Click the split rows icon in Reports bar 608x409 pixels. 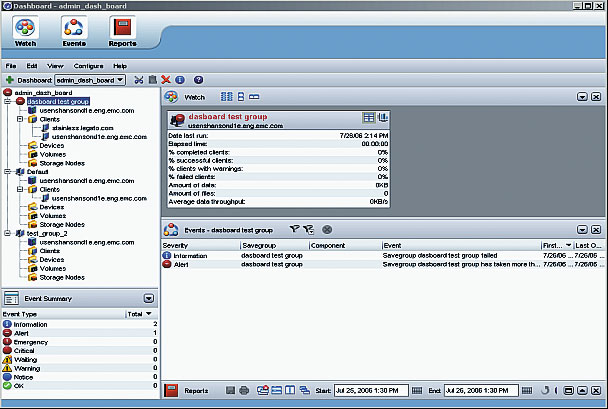pos(276,390)
